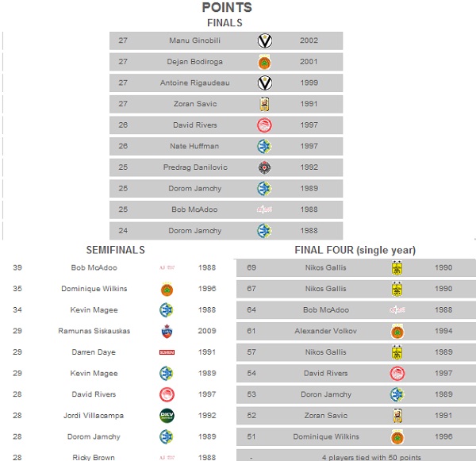
Task: Click the star logo beside Nate Huffman
Action: 265,146
